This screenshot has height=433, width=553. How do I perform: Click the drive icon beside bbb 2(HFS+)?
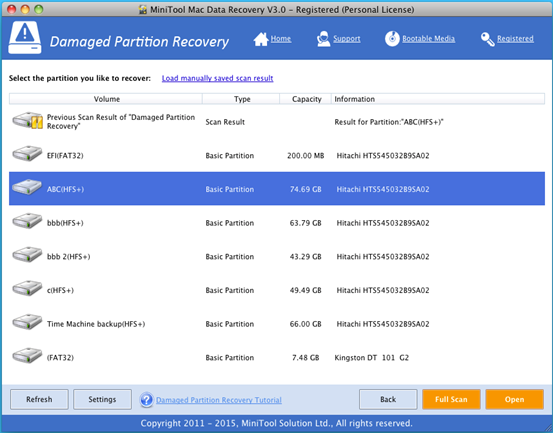(27, 255)
